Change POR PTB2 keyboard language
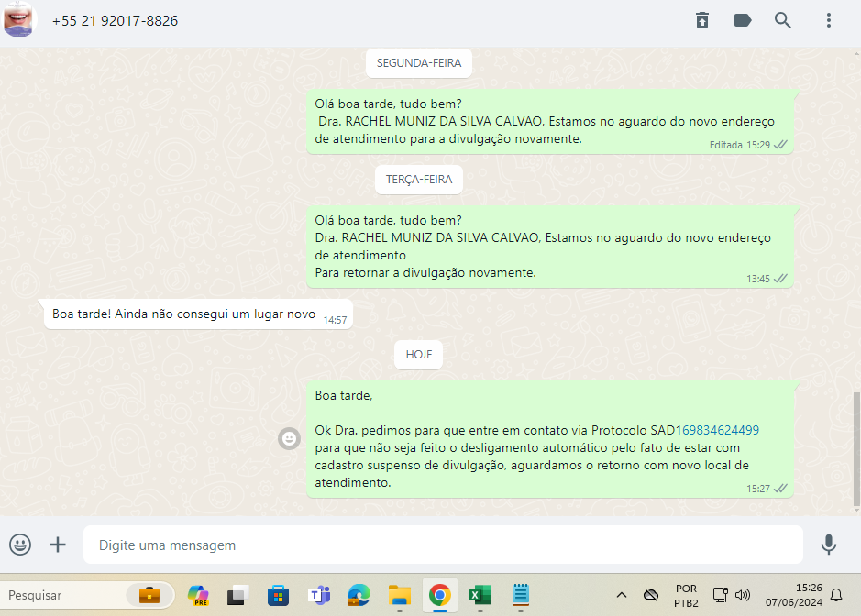Image resolution: width=861 pixels, height=616 pixels. [687, 596]
